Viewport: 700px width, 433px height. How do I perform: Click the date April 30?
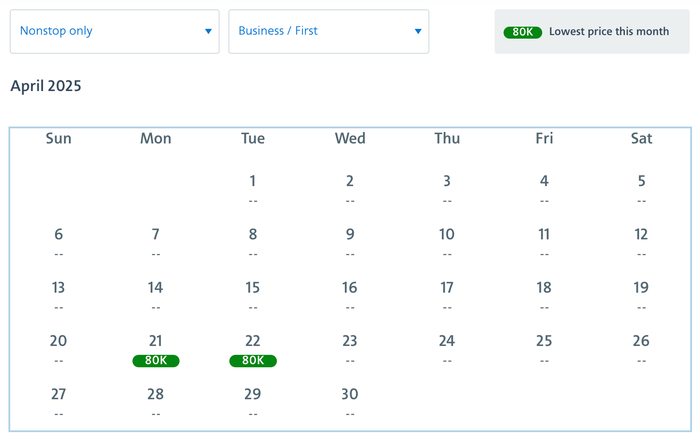350,394
